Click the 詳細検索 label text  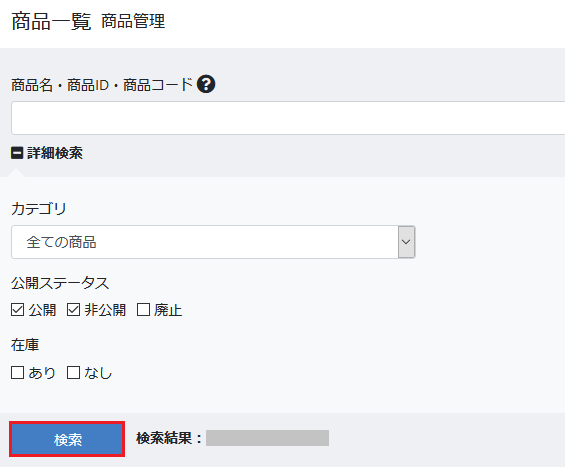point(55,153)
